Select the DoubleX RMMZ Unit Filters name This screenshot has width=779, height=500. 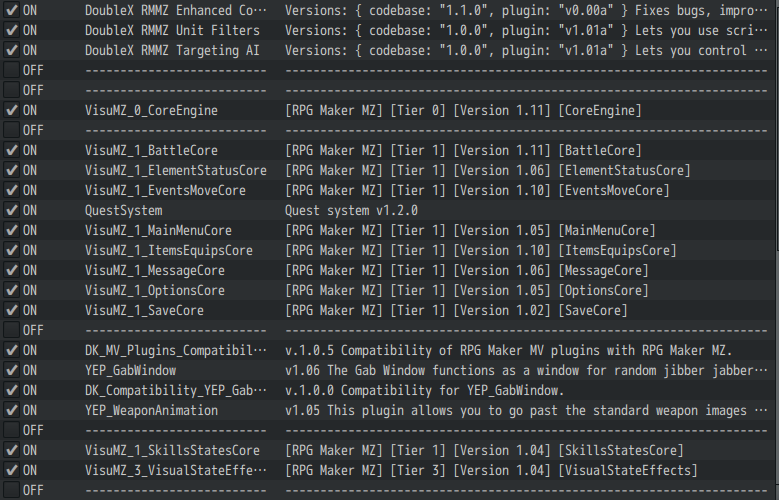pyautogui.click(x=172, y=30)
